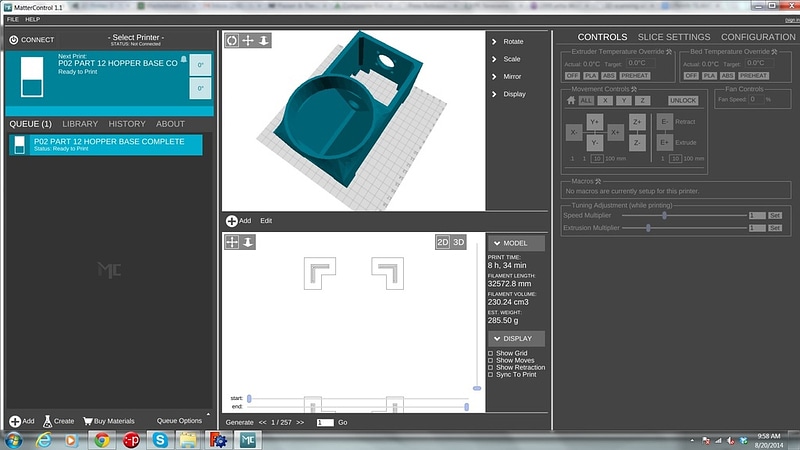Expand the Scale section
The height and width of the screenshot is (450, 800).
pos(506,59)
